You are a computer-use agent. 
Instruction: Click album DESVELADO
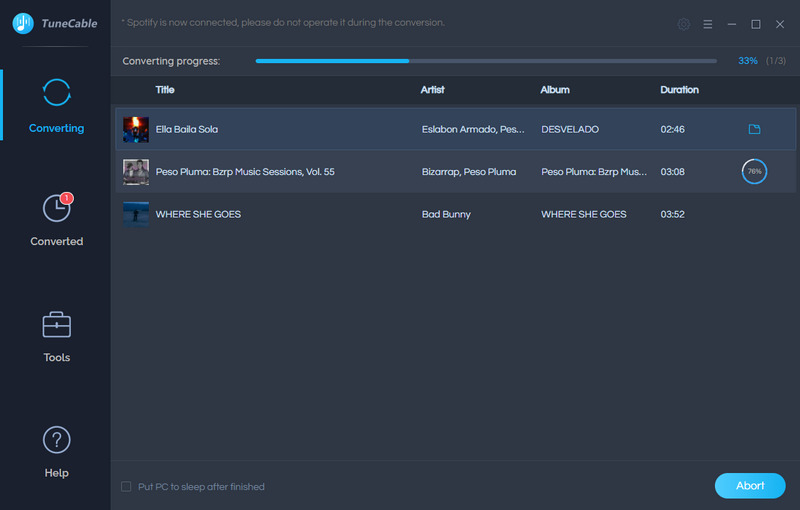coord(570,130)
